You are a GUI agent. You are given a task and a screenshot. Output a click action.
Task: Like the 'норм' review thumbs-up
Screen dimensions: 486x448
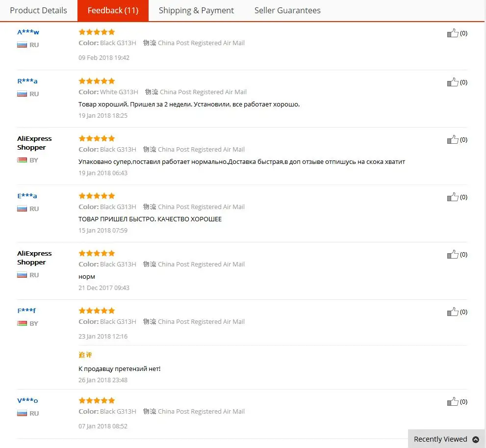453,254
